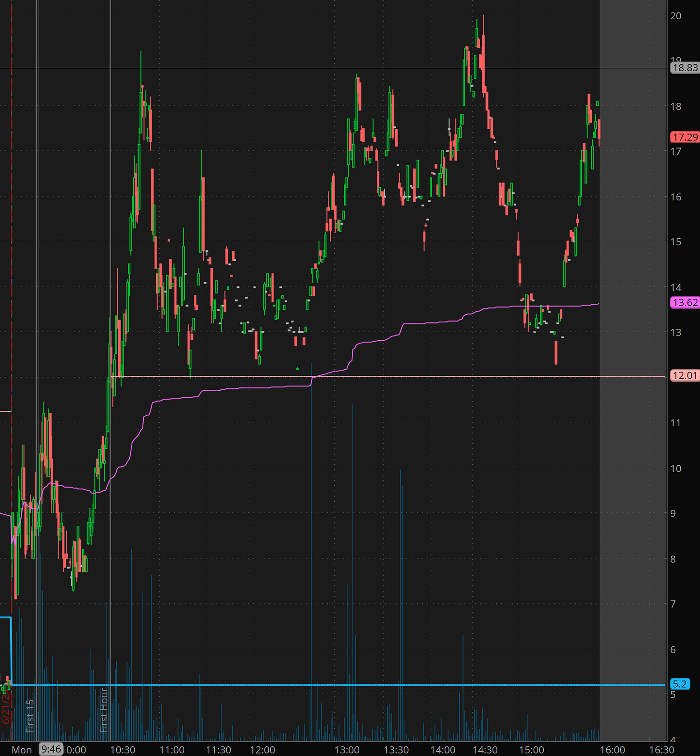Click the red 6/21 date marker label
Image resolution: width=700 pixels, height=756 pixels.
[x=5, y=708]
